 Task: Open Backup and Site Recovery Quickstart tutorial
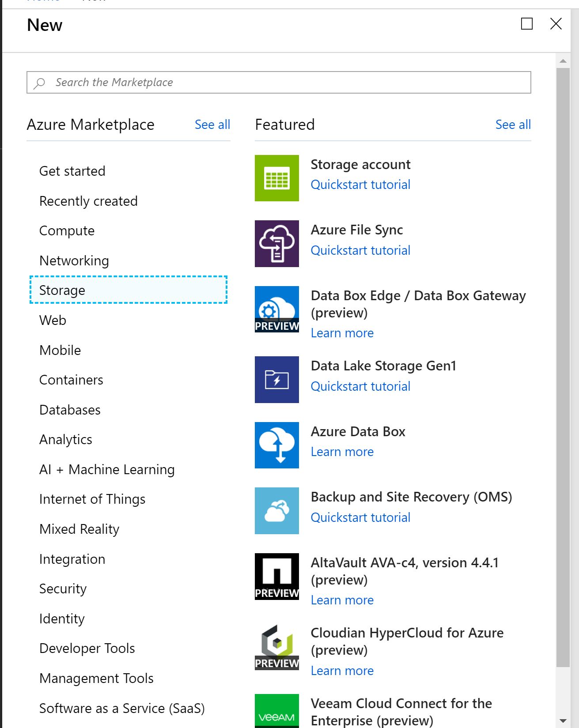[x=360, y=517]
